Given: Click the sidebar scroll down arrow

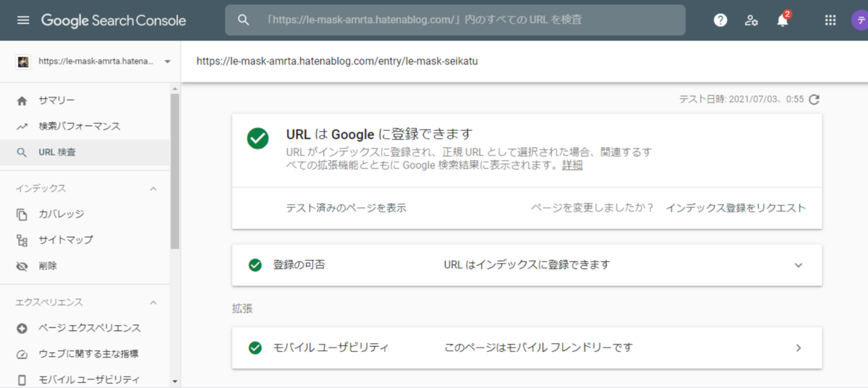Looking at the screenshot, I should [174, 381].
